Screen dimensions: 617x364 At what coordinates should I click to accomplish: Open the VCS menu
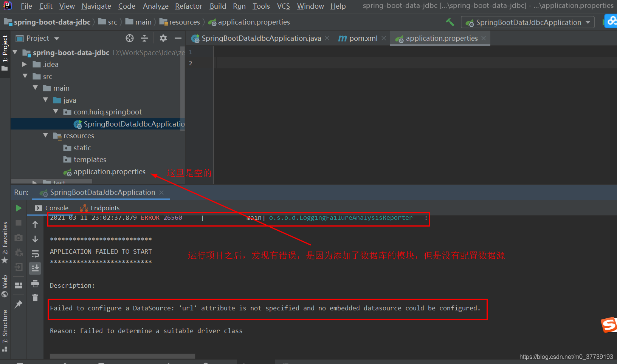point(283,6)
